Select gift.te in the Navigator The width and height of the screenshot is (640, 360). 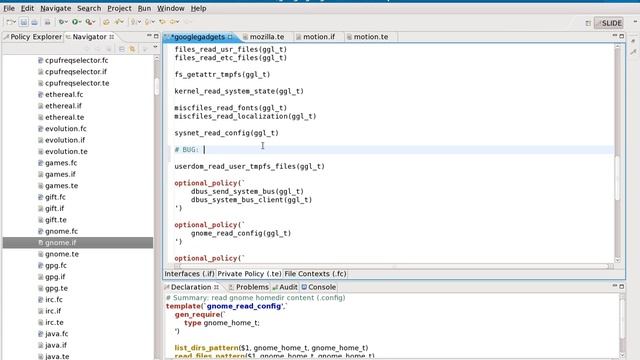click(56, 220)
